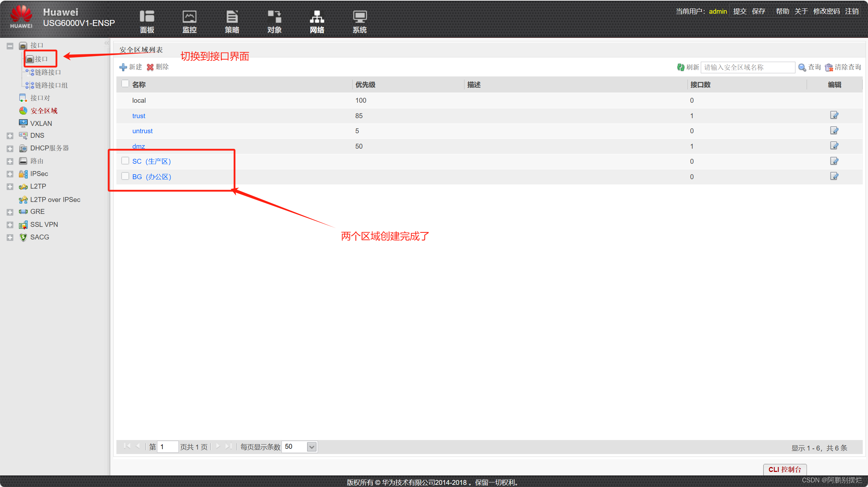The width and height of the screenshot is (868, 487).
Task: Click the clear query icon
Action: click(x=829, y=67)
